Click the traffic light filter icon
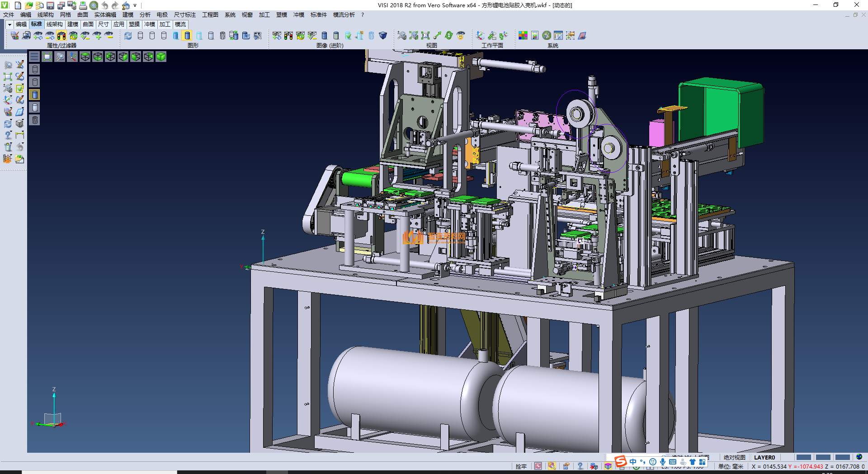Image resolution: width=868 pixels, height=474 pixels. pyautogui.click(x=61, y=36)
